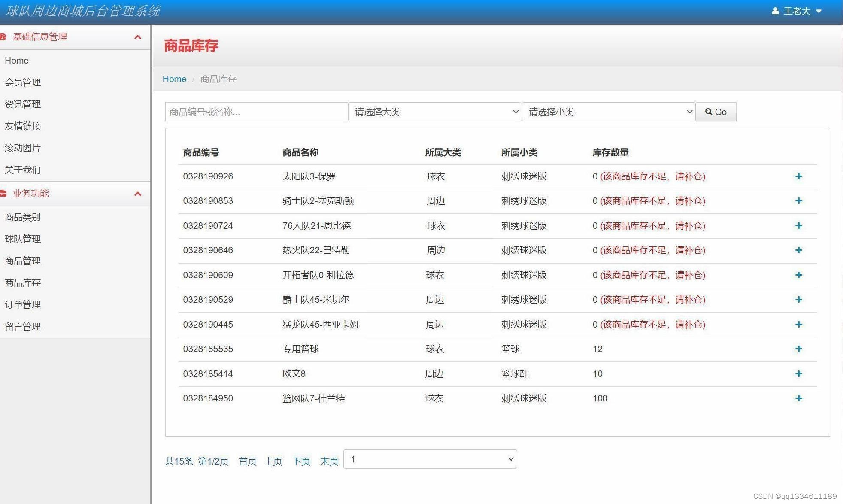Click the replenish plus icon for 太阳队3-保罗
Viewport: 843px width, 504px height.
[x=799, y=176]
